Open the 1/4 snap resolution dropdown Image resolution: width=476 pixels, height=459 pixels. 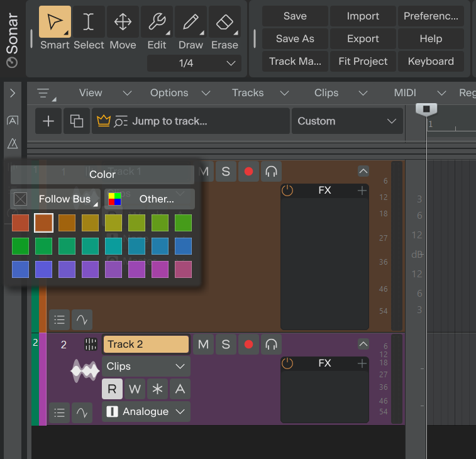pos(194,63)
